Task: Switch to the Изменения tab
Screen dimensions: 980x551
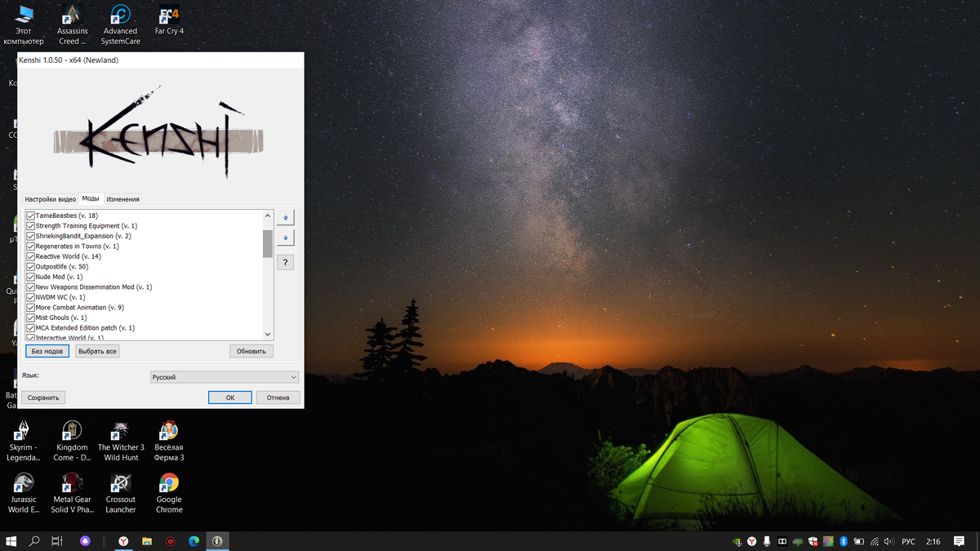Action: [122, 199]
